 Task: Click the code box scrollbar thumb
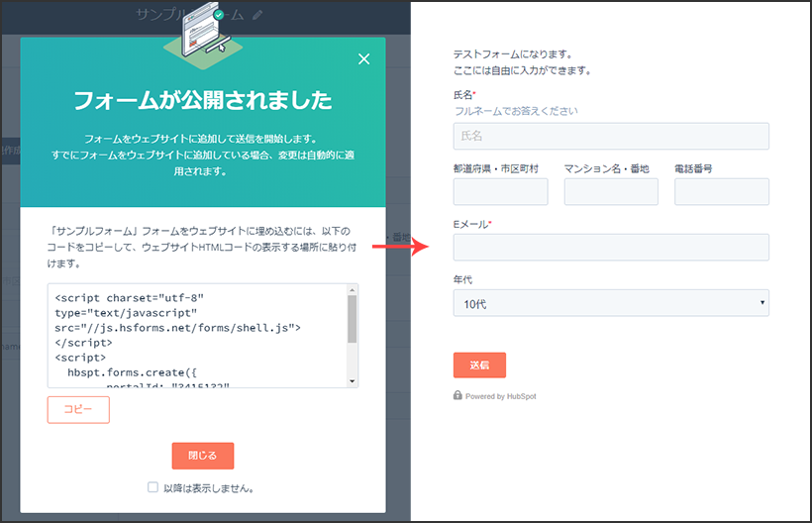(x=353, y=319)
